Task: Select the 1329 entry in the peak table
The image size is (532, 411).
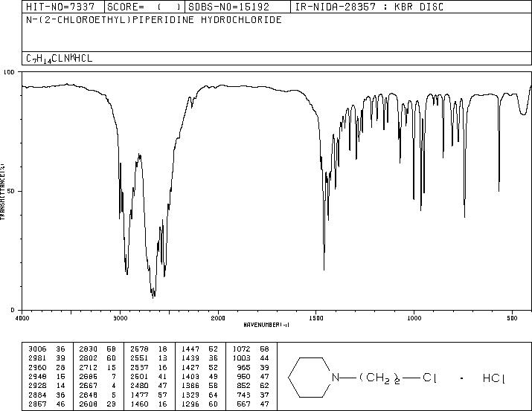Action: 200,395
